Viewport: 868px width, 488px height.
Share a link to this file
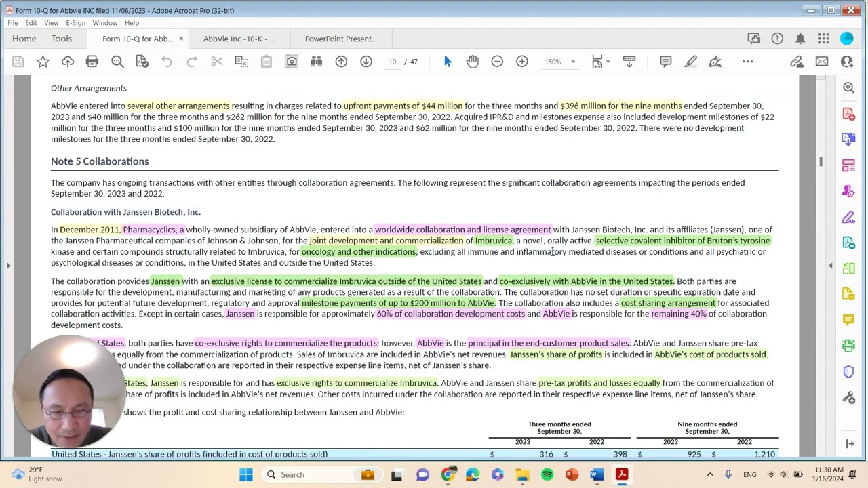point(797,62)
